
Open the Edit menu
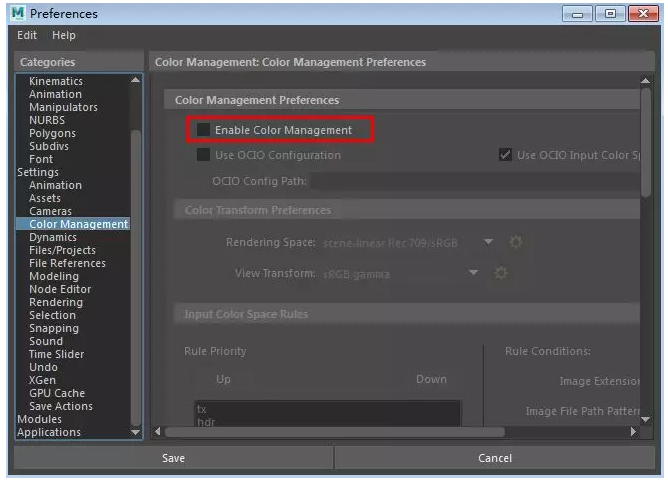27,35
